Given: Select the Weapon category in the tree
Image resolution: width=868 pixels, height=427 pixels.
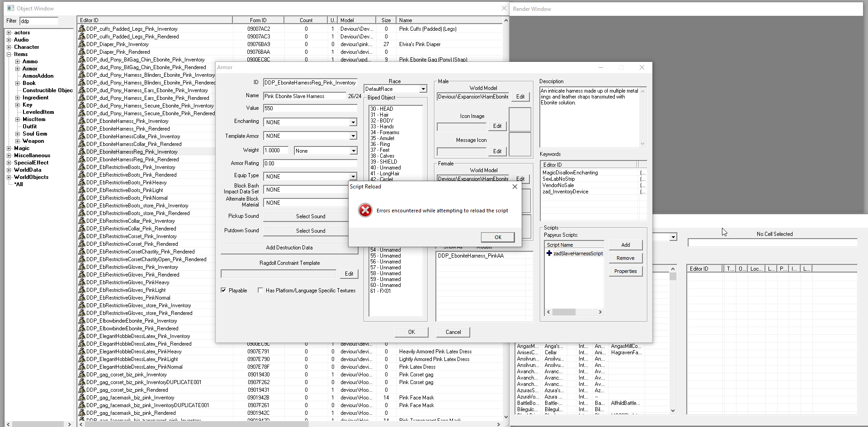Looking at the screenshot, I should (x=33, y=141).
